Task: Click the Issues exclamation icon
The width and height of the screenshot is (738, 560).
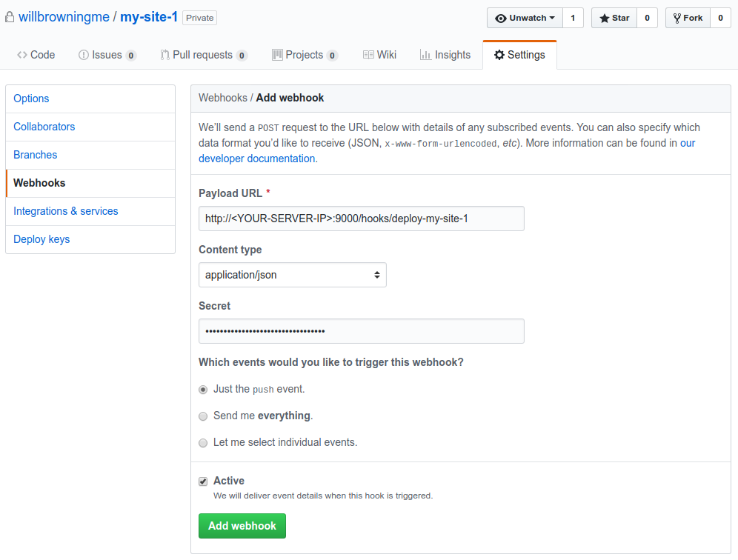Action: (x=83, y=55)
